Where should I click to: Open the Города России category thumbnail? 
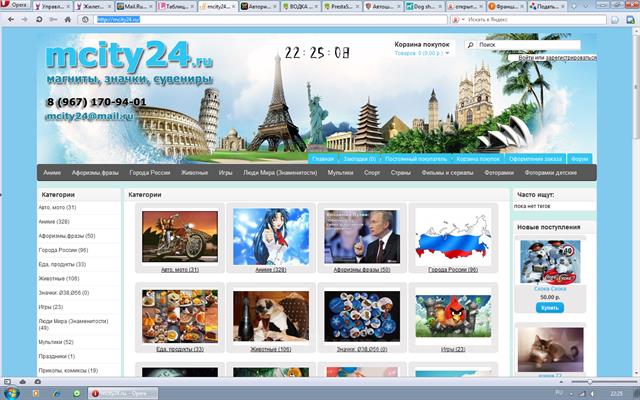pyautogui.click(x=453, y=236)
